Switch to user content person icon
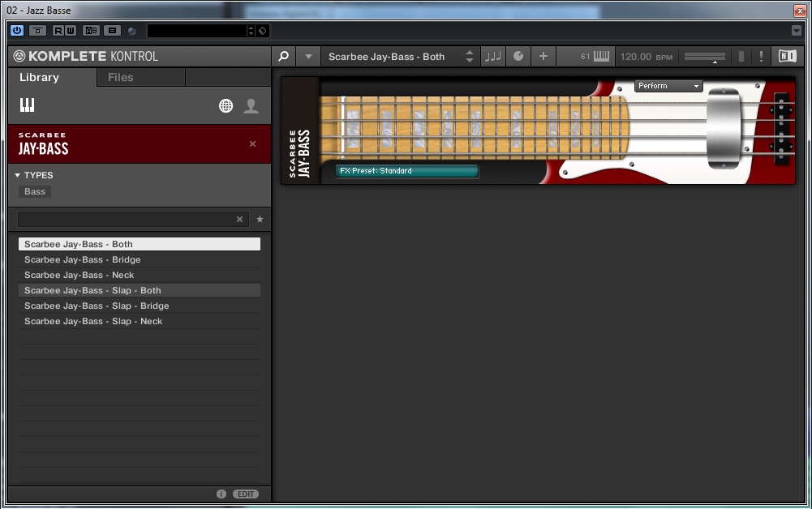 251,106
